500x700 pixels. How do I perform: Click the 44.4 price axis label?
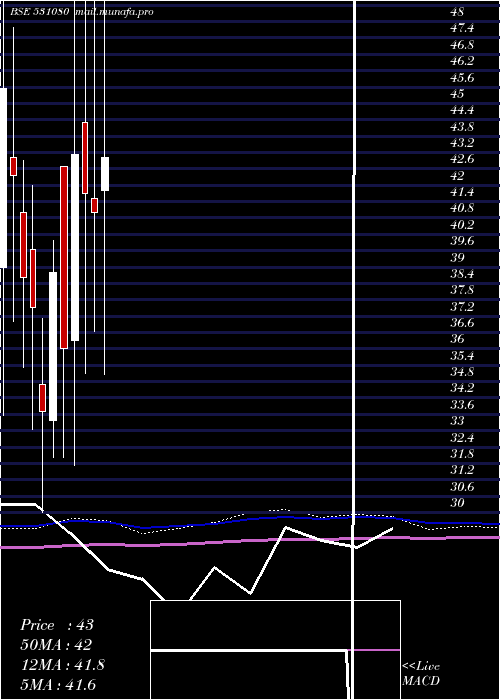point(462,110)
